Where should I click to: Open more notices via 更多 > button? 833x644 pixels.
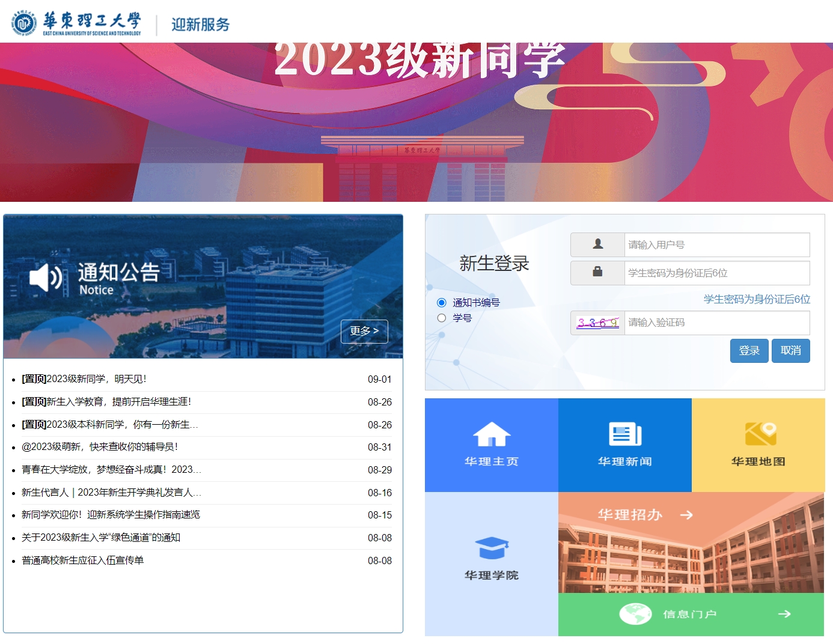(364, 331)
